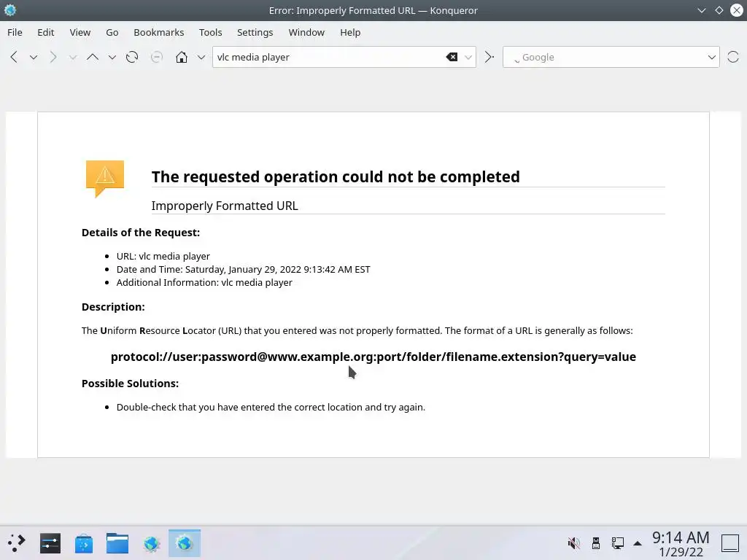Click the warning icon on error page

pos(105,179)
